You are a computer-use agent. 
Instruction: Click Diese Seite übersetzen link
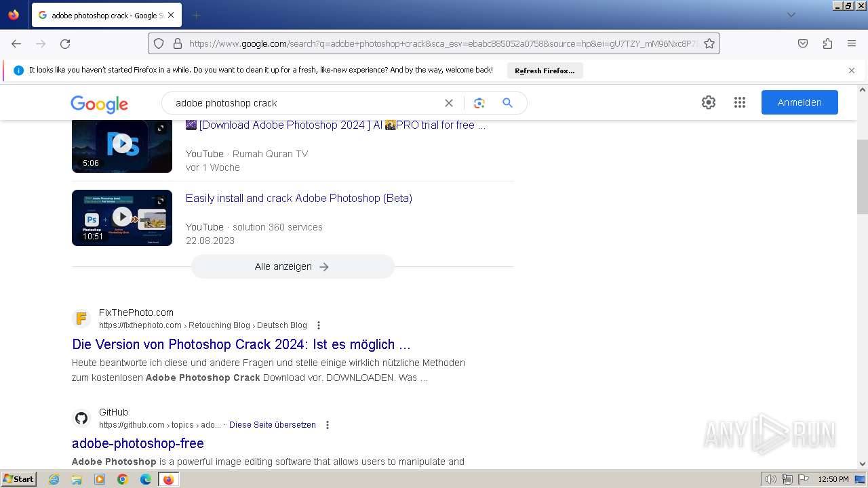point(273,425)
